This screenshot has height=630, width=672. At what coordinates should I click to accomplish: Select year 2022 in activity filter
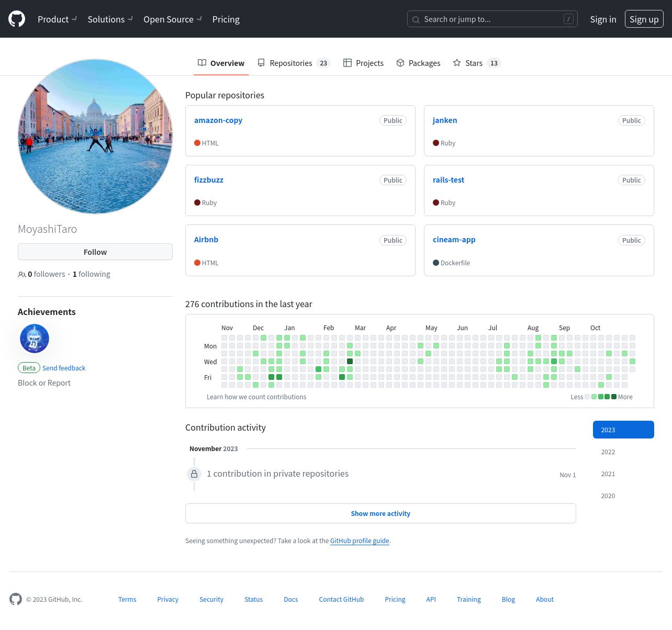tap(623, 452)
